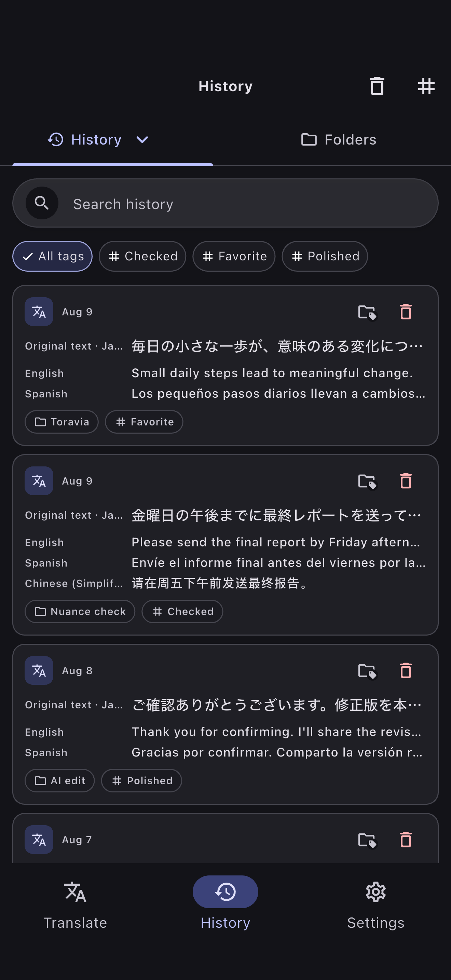This screenshot has height=980, width=451.
Task: Open the AI edit folder chip
Action: pyautogui.click(x=60, y=781)
